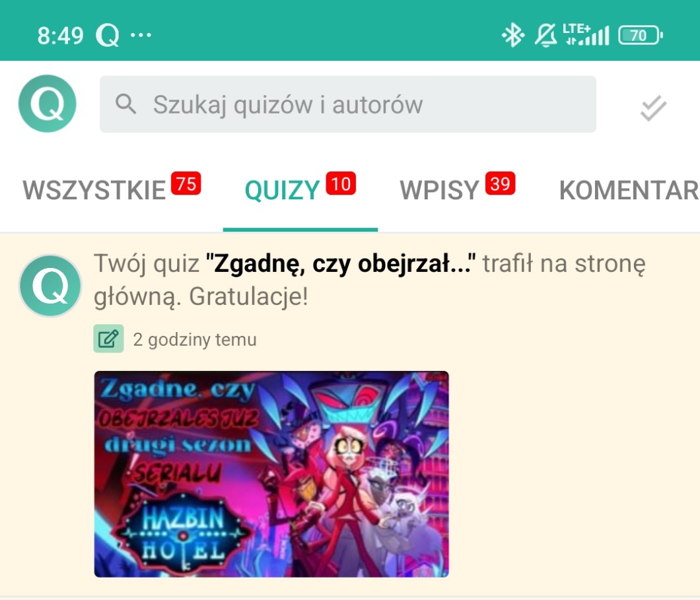Tap the Q app icon in status bar
The height and width of the screenshot is (600, 700).
[x=107, y=35]
